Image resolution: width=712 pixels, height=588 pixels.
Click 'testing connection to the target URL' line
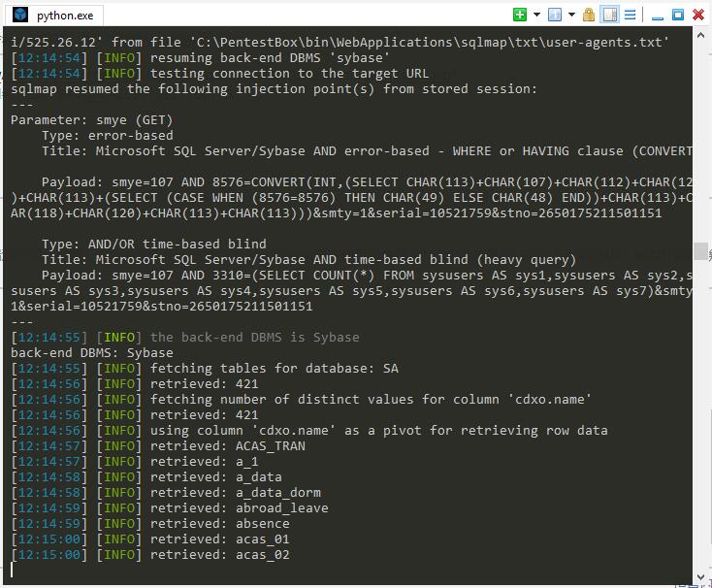tap(220, 73)
